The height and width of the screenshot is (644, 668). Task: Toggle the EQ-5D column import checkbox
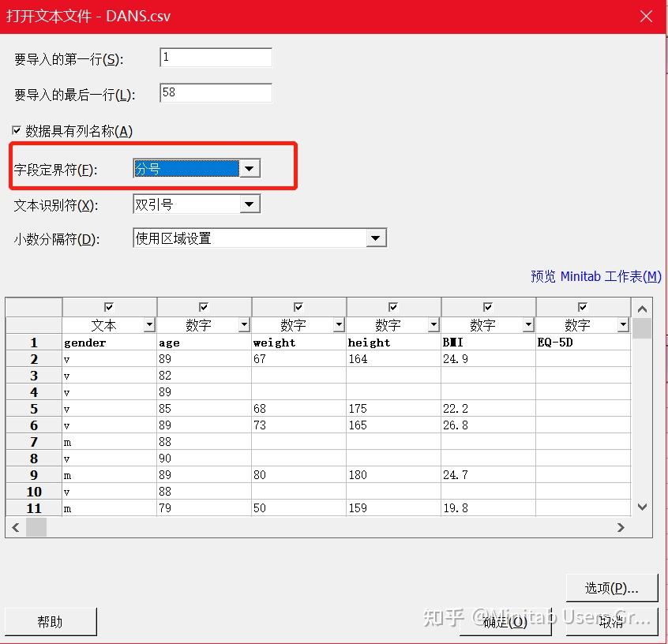pyautogui.click(x=583, y=307)
